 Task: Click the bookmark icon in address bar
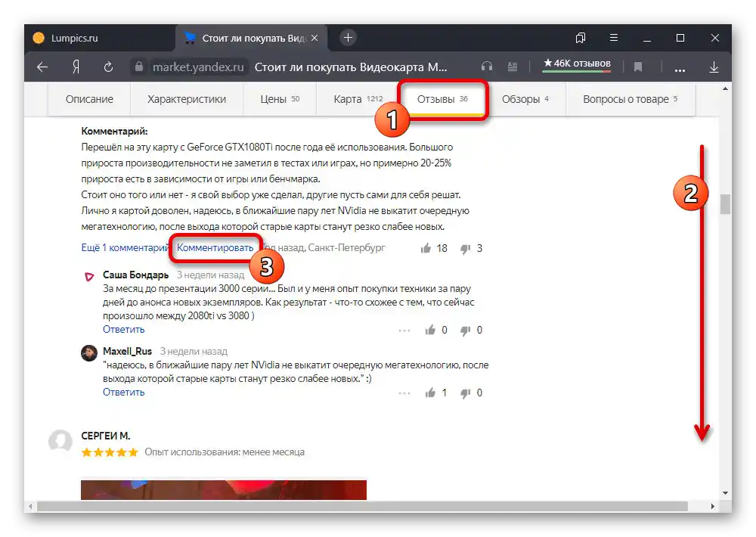point(638,67)
